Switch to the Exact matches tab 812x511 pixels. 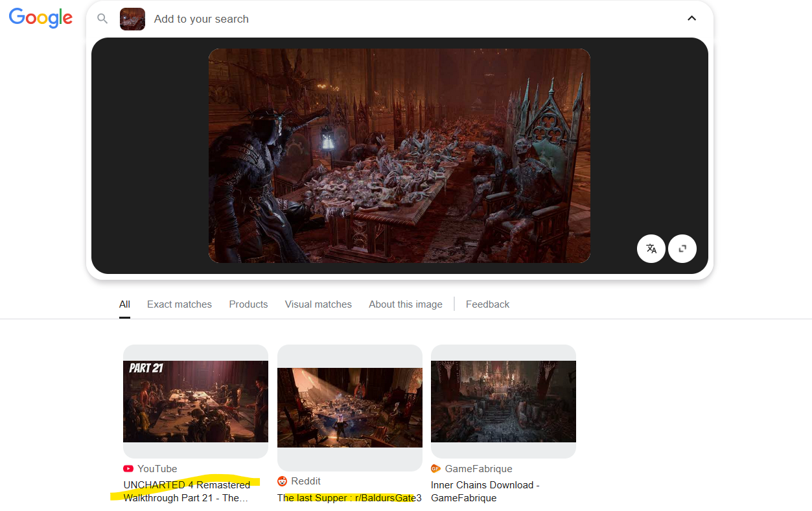(180, 304)
